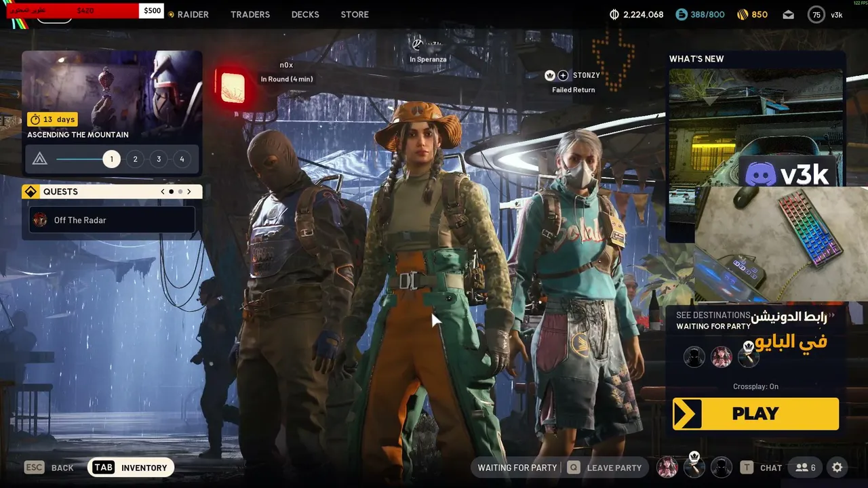Click the event progress bar line
The width and height of the screenshot is (868, 488).
(x=80, y=159)
